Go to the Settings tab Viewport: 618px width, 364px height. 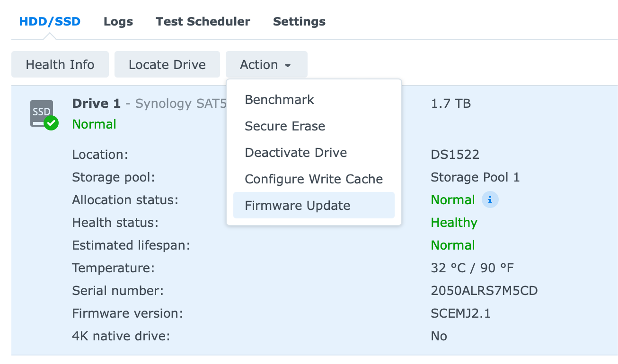pyautogui.click(x=299, y=21)
